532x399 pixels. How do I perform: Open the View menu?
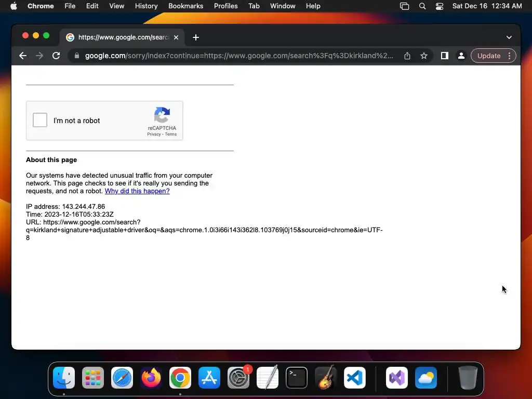coord(117,6)
